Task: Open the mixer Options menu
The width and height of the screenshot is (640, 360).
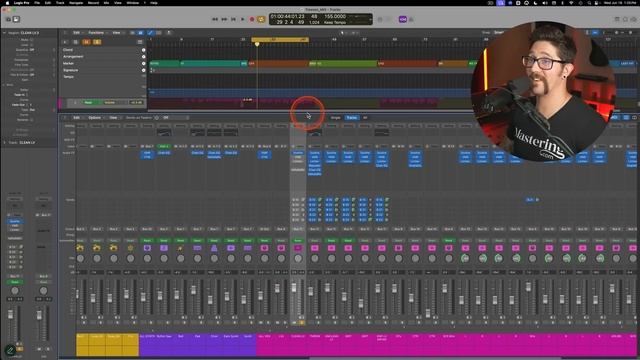Action: pyautogui.click(x=95, y=118)
